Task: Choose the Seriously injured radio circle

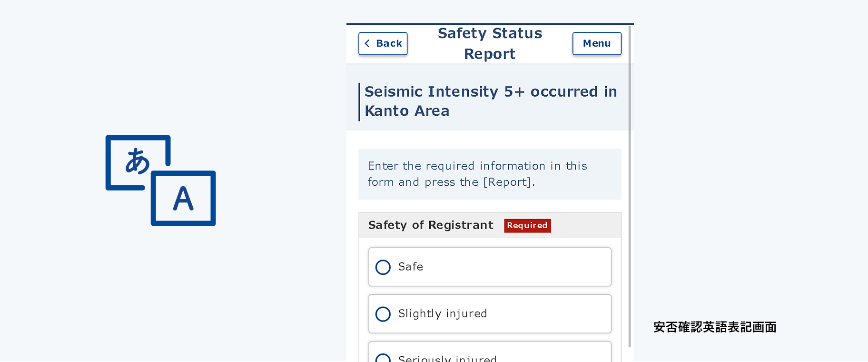Action: coord(383,358)
